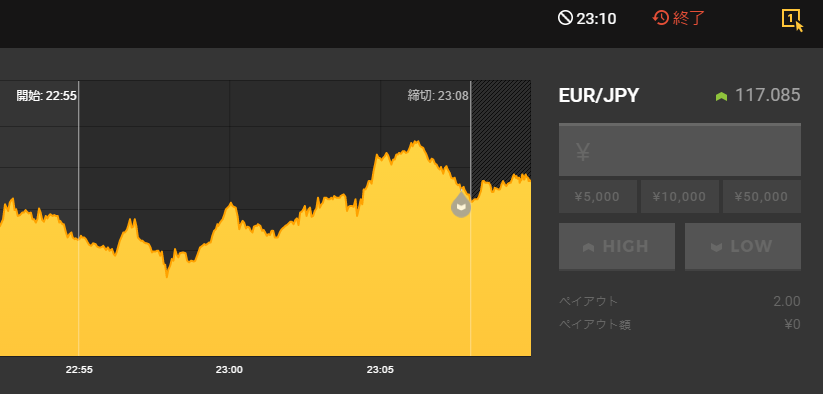This screenshot has width=823, height=394.
Task: Click the one-click trade mode icon
Action: coord(792,19)
